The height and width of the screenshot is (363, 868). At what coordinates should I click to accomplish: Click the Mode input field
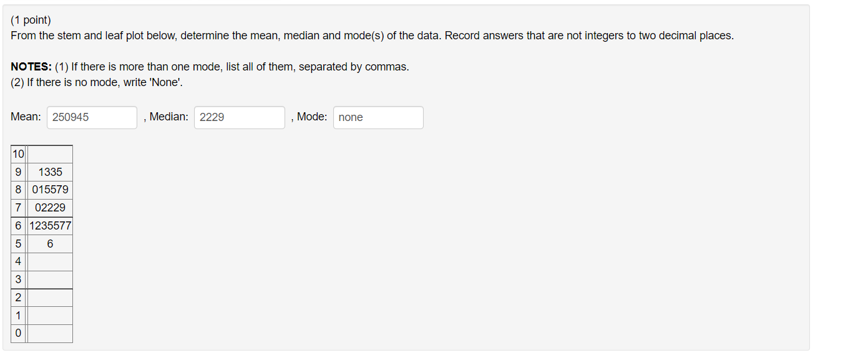pyautogui.click(x=378, y=117)
